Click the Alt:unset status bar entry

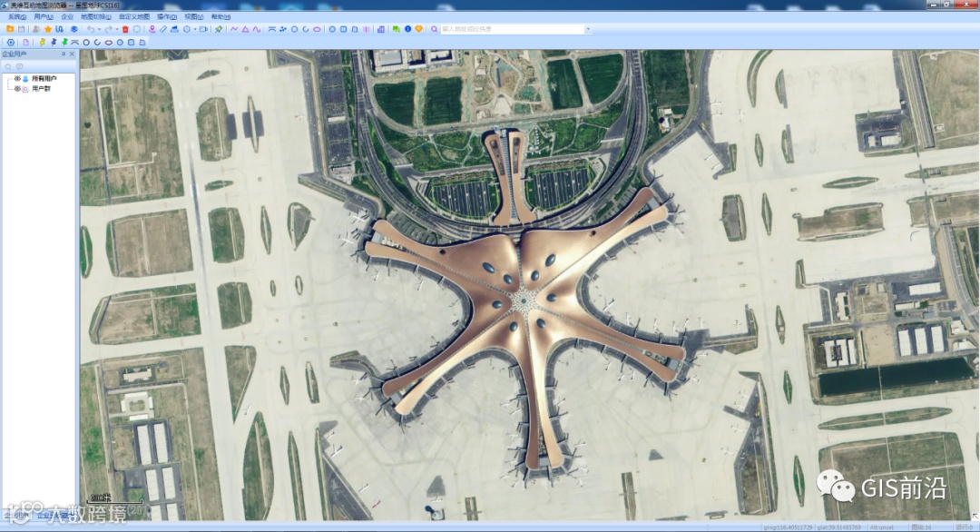[882, 527]
